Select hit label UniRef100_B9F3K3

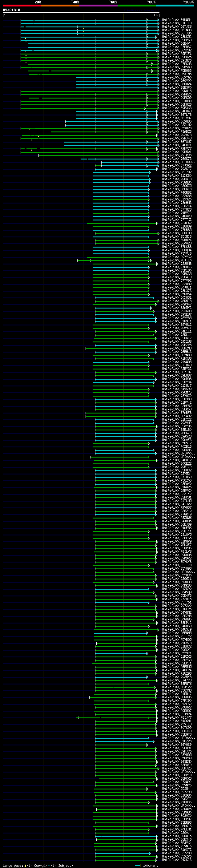177,108
